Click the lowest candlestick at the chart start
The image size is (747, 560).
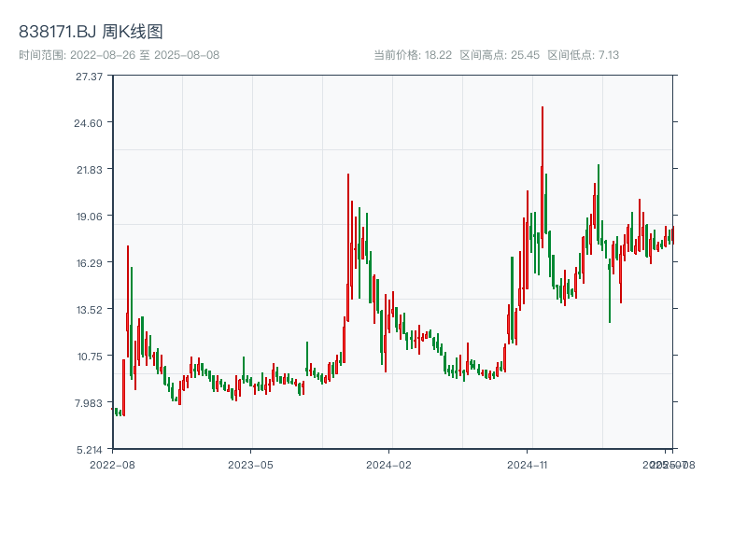[117, 411]
